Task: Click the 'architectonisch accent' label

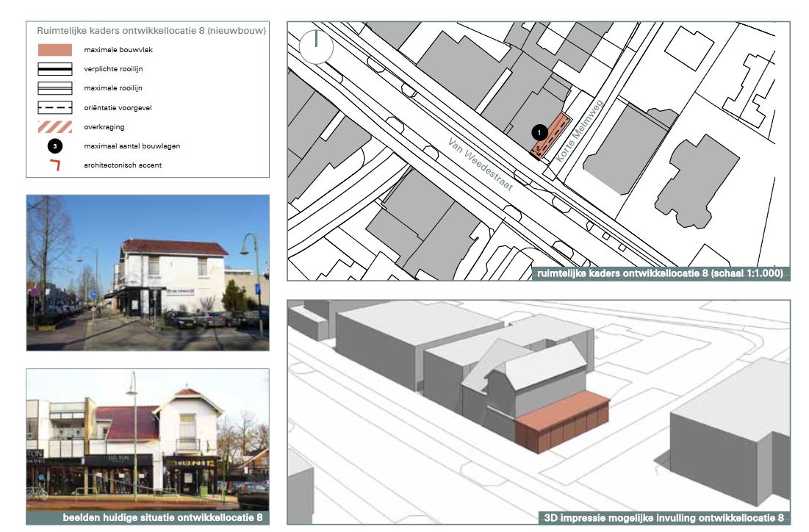Action: (x=123, y=165)
